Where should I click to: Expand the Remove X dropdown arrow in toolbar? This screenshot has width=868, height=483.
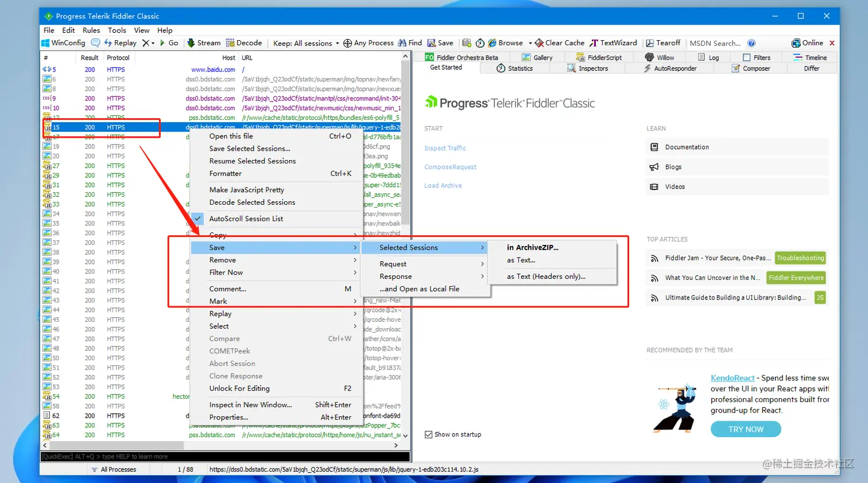[x=153, y=44]
